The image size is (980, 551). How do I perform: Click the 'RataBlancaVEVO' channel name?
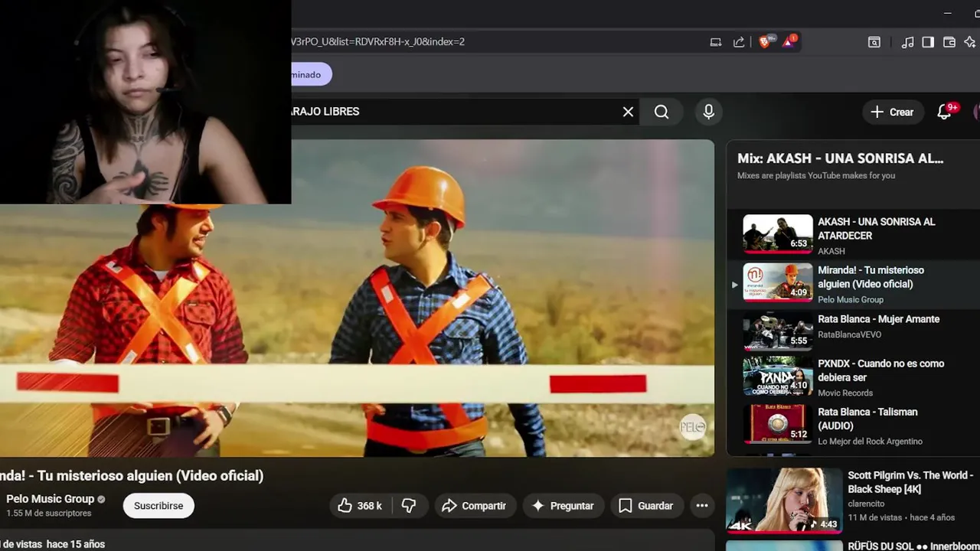(x=849, y=334)
